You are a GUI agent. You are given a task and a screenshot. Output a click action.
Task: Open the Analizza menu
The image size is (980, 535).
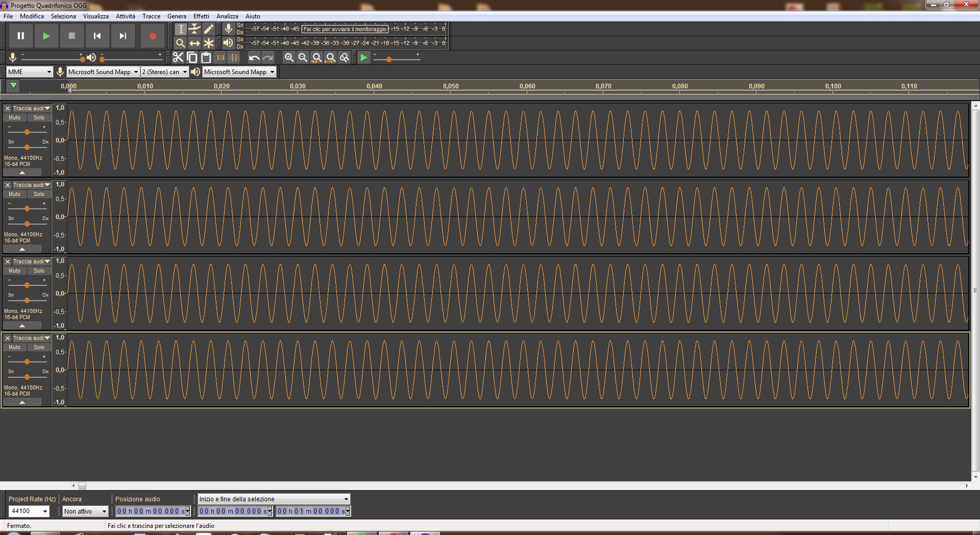[x=227, y=16]
